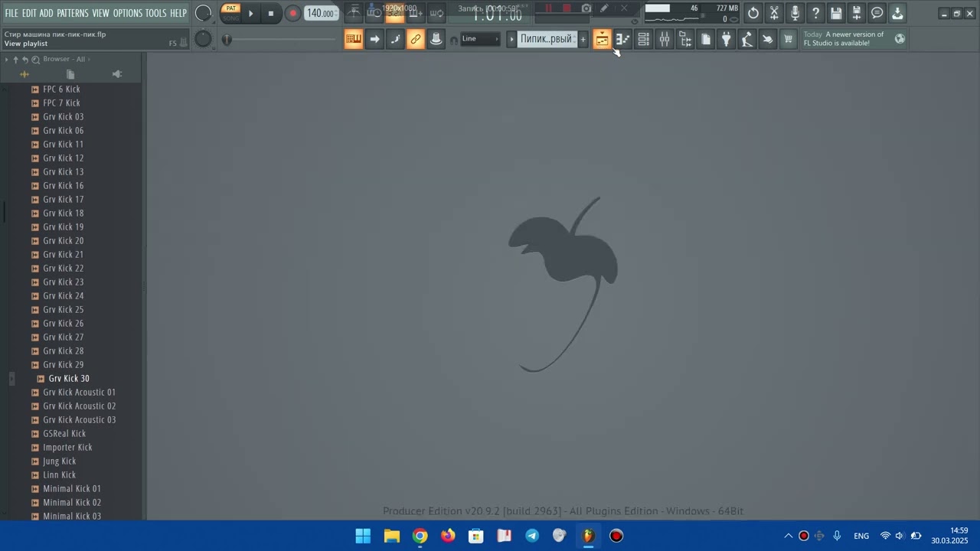Viewport: 980px width, 551px height.
Task: Save the project with floppy icon
Action: point(836,13)
